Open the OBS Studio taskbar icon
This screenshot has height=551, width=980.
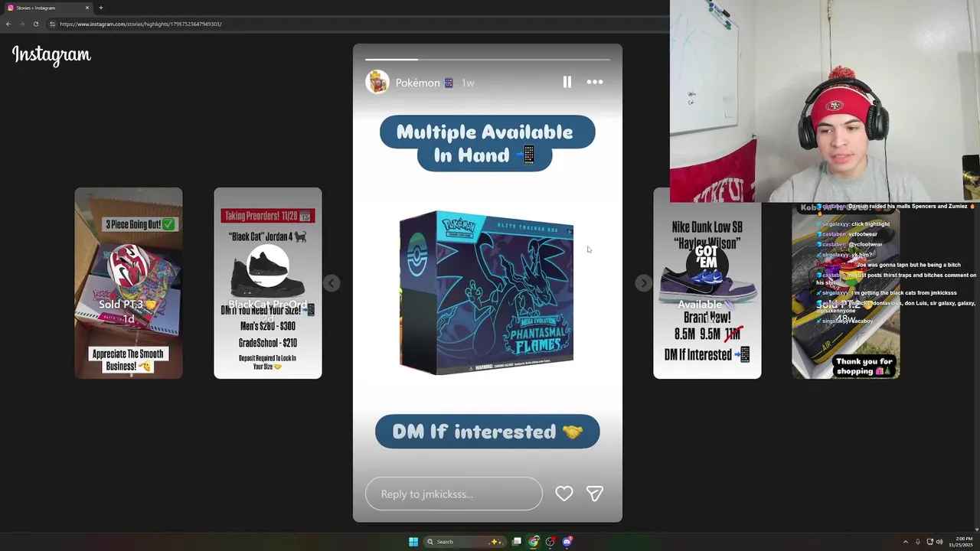pyautogui.click(x=550, y=542)
